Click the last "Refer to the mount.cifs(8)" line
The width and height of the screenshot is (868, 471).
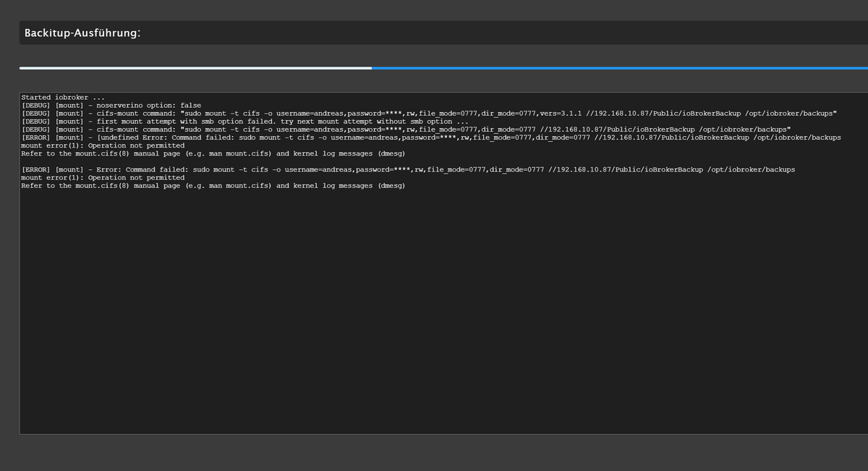coord(213,185)
